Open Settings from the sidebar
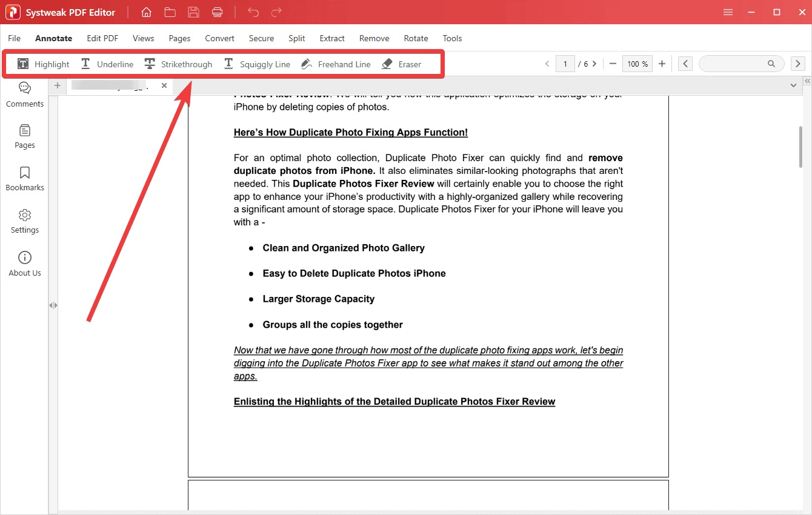 tap(25, 221)
